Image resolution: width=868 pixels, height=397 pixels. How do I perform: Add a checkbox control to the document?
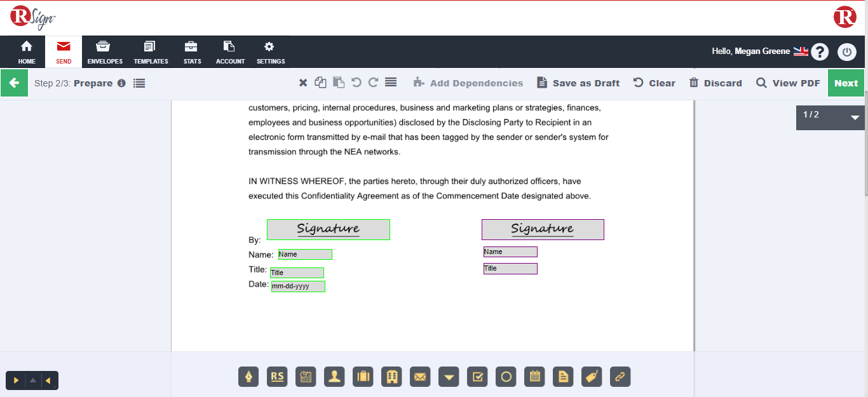tap(477, 377)
